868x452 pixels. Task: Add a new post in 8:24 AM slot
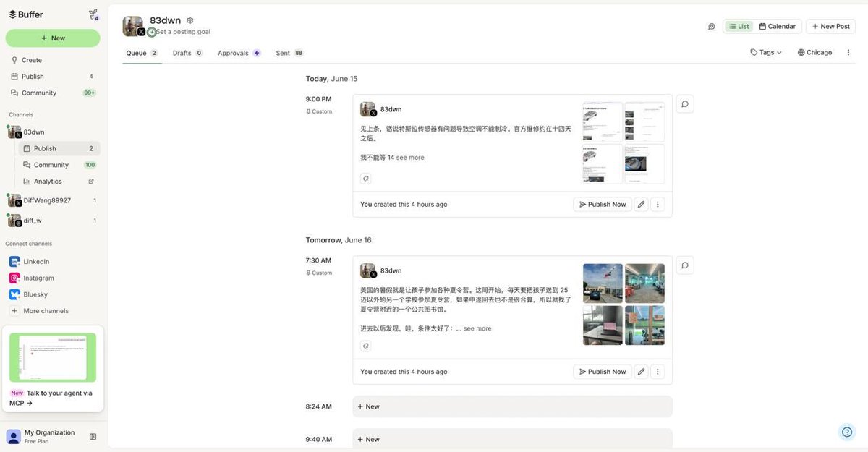tap(512, 406)
